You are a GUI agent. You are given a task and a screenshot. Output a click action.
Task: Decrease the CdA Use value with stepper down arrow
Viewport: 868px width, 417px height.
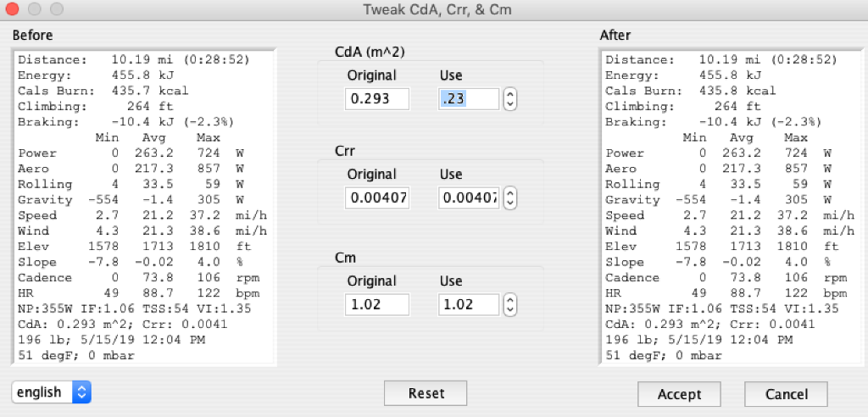[x=510, y=104]
